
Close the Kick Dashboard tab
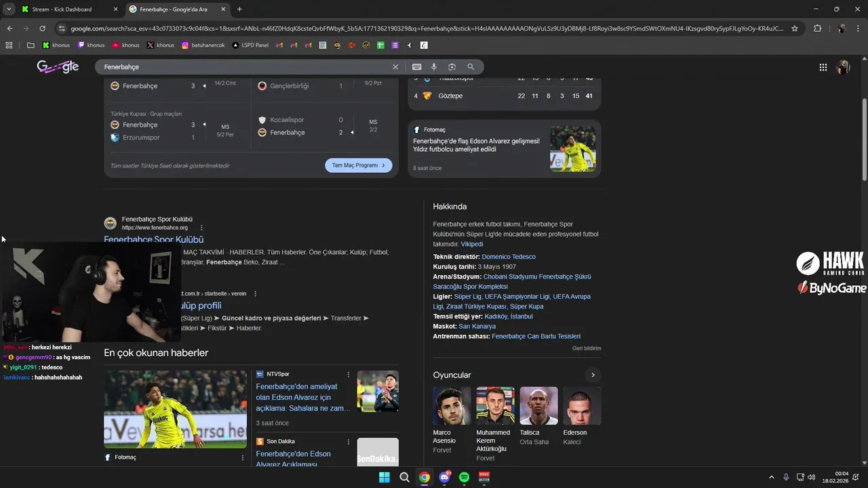(x=115, y=9)
